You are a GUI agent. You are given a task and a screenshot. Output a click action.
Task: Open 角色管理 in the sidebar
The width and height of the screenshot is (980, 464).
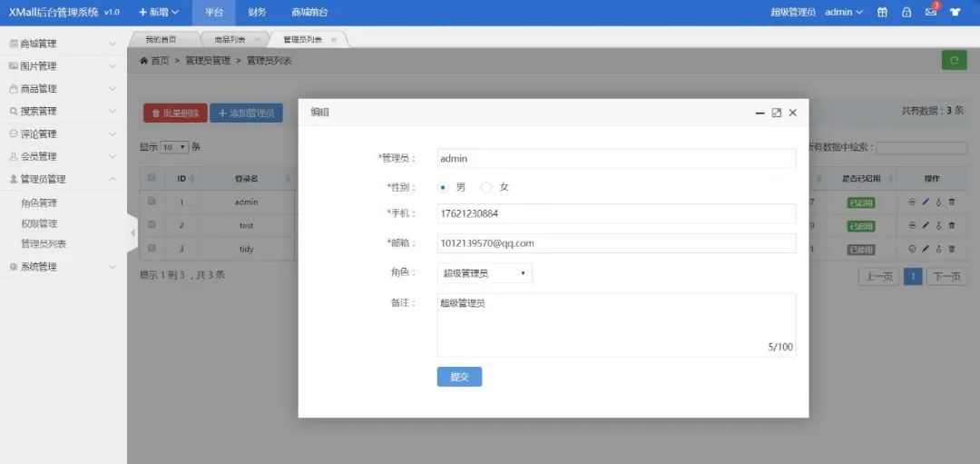coord(39,203)
